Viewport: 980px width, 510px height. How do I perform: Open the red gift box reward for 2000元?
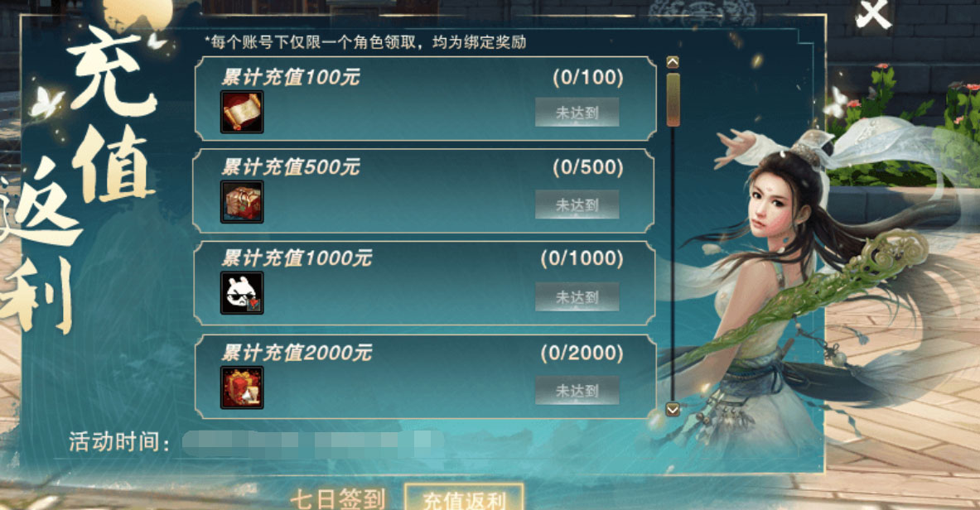242,388
